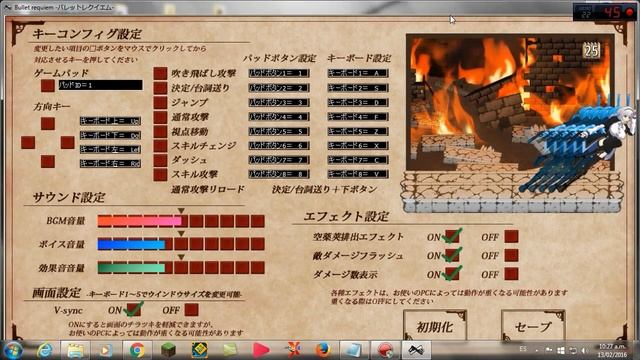This screenshot has width=640, height=360.
Task: Click キーボード右 direction field
Action: (110, 164)
